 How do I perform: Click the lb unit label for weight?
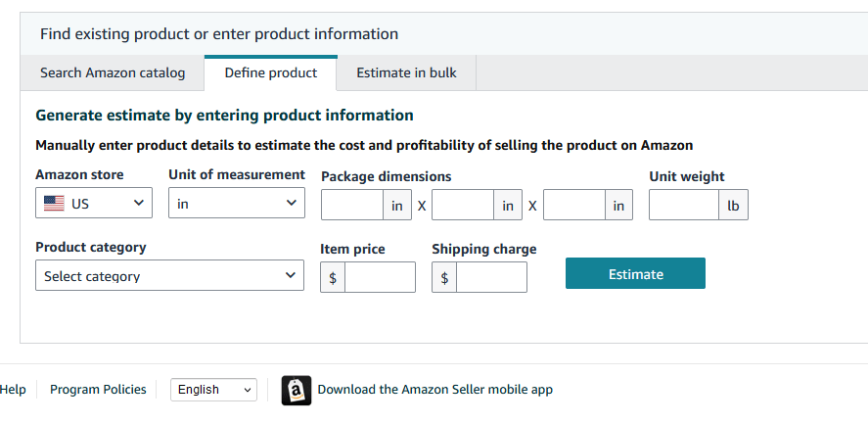(x=734, y=205)
